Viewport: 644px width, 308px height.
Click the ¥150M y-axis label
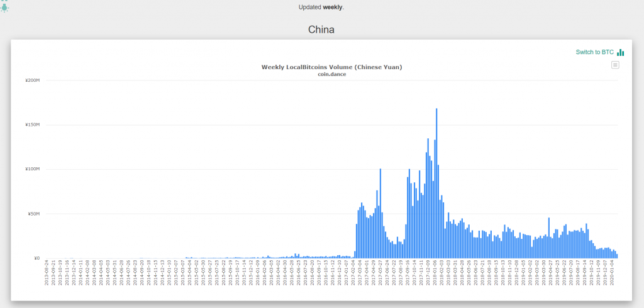32,125
